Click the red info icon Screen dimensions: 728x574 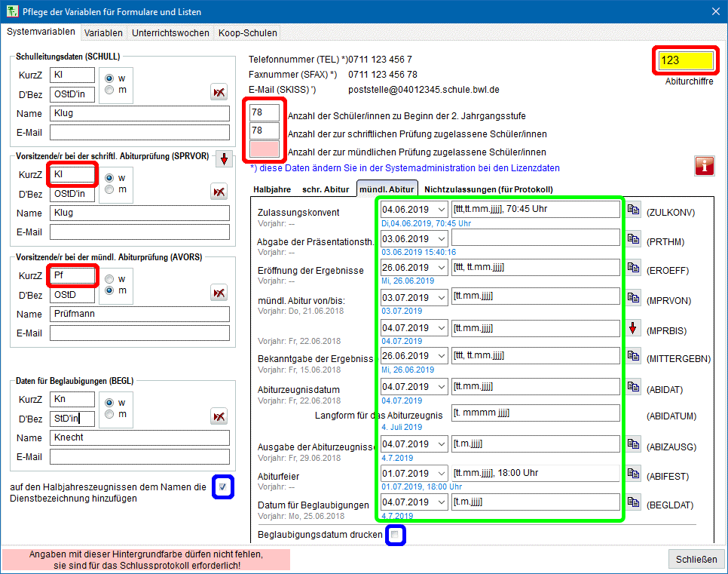pyautogui.click(x=704, y=166)
